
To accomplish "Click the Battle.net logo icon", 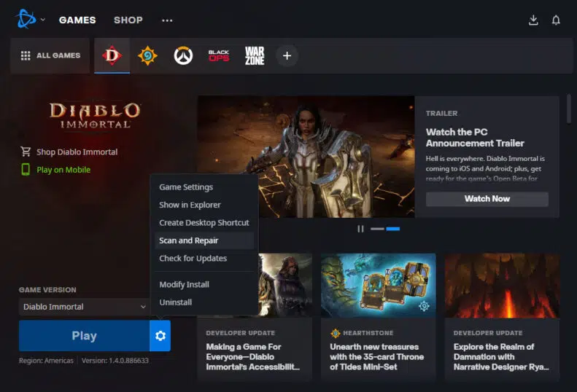I will point(26,19).
